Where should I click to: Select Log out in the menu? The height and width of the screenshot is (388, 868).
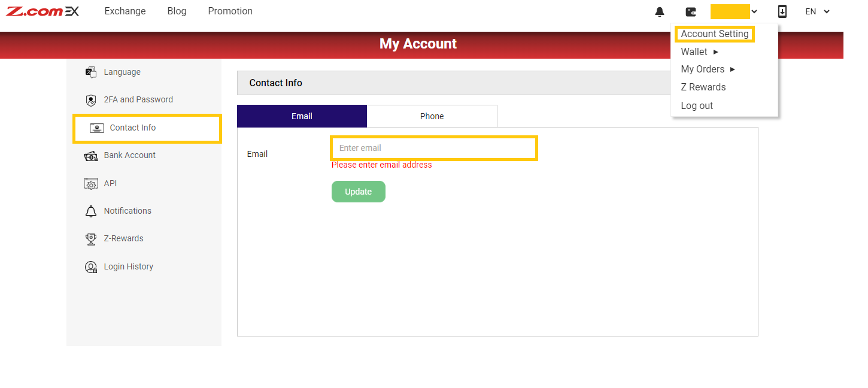pyautogui.click(x=697, y=106)
